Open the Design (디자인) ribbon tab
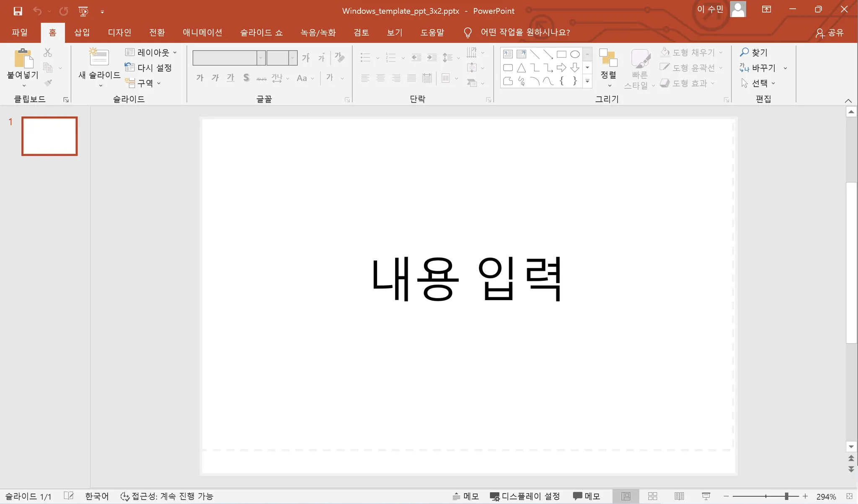Image resolution: width=858 pixels, height=504 pixels. pyautogui.click(x=119, y=32)
